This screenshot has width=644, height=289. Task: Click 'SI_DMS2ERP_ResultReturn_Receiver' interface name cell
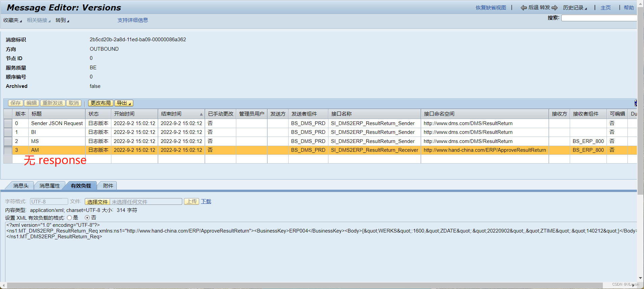click(x=374, y=150)
